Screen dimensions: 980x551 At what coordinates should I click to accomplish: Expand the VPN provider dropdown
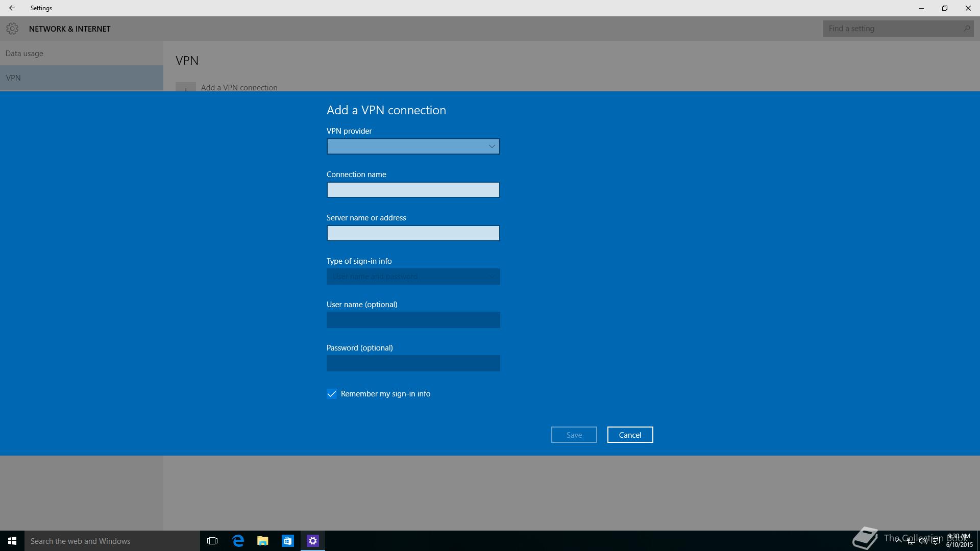pos(413,146)
